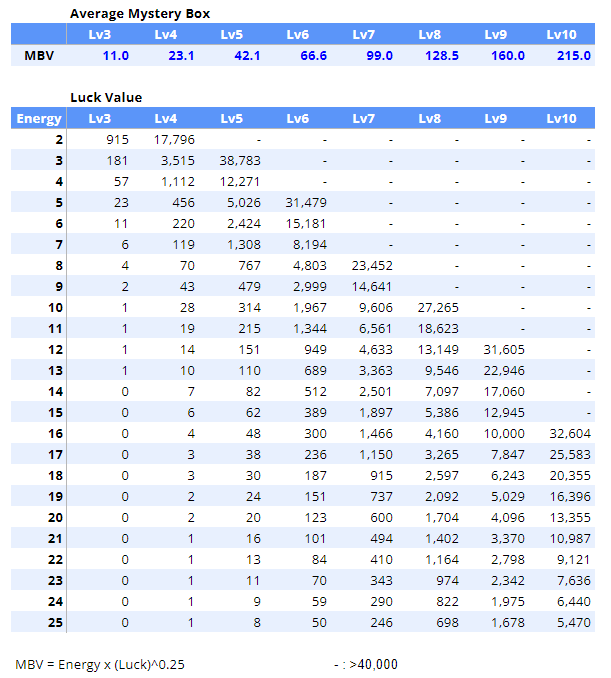Click MBV value 11.0
Screen dimensions: 611x678
[x=115, y=56]
